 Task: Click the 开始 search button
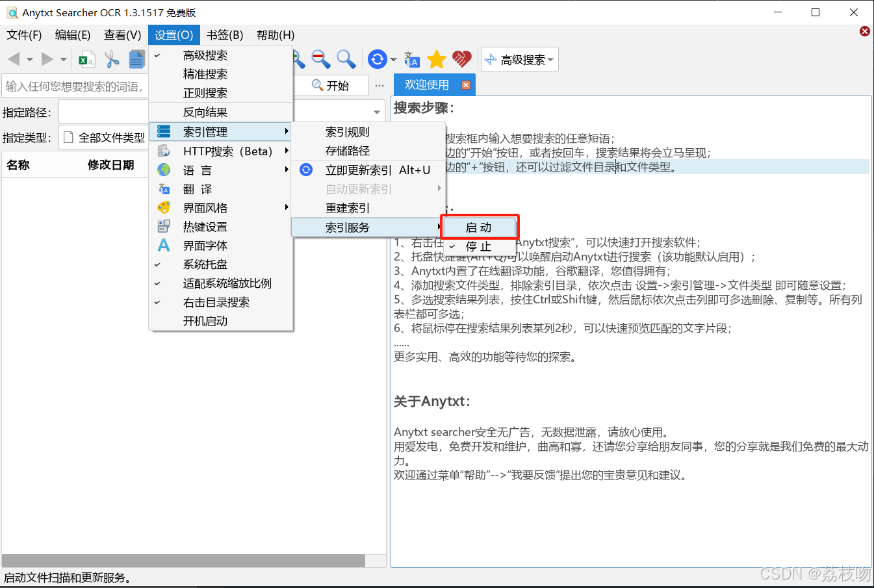[331, 86]
